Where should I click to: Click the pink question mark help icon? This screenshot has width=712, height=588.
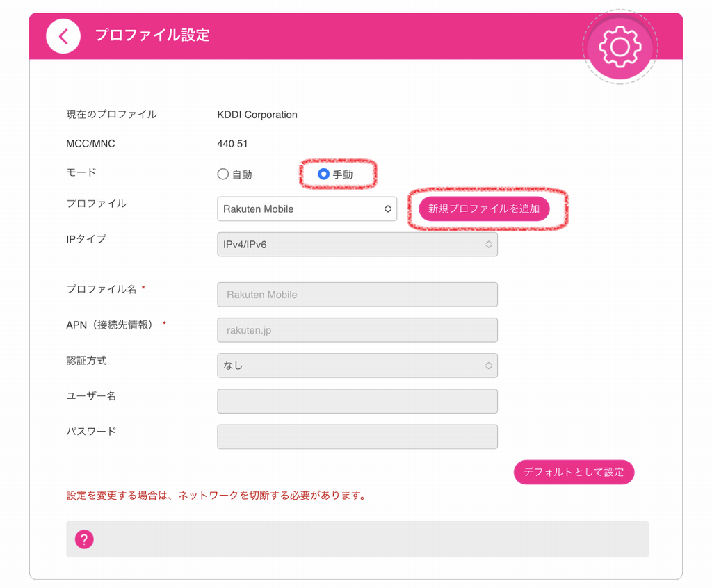(x=84, y=539)
